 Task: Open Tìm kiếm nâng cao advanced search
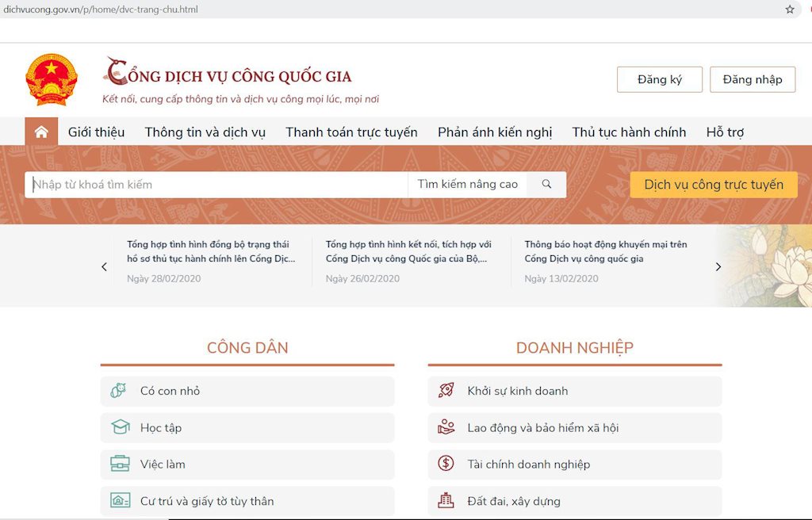click(x=467, y=184)
